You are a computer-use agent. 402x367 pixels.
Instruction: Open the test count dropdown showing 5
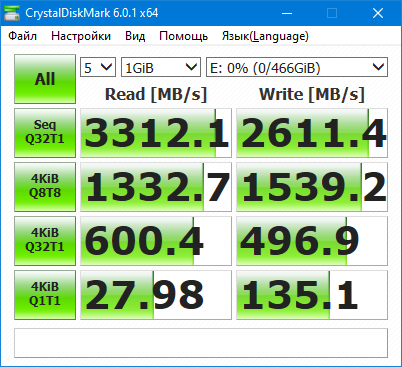(98, 67)
